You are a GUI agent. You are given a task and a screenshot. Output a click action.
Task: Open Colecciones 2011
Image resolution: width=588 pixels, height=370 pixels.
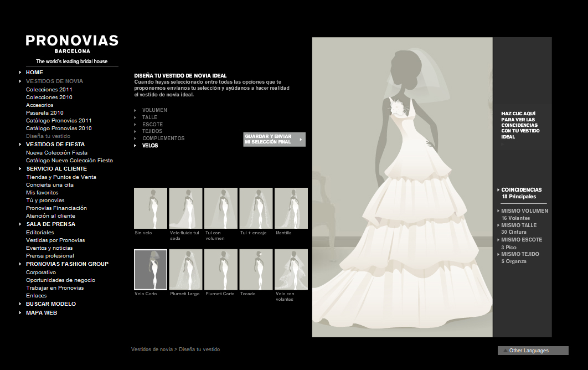tap(49, 89)
